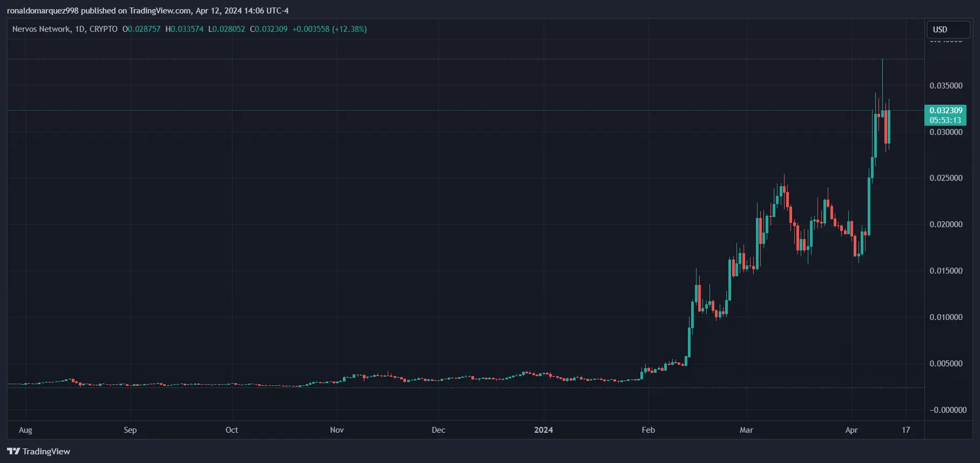Click the Sep label on the time axis
The width and height of the screenshot is (980, 463).
130,430
